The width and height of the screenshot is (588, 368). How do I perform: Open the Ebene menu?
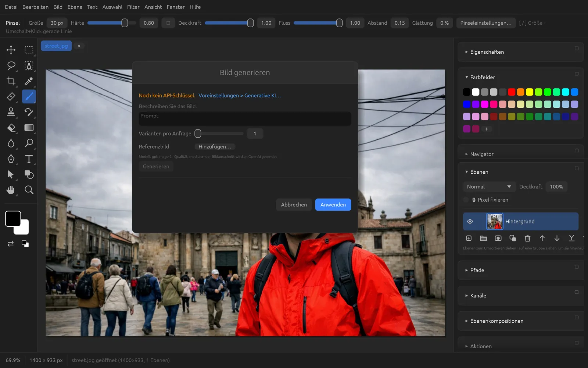(x=75, y=7)
